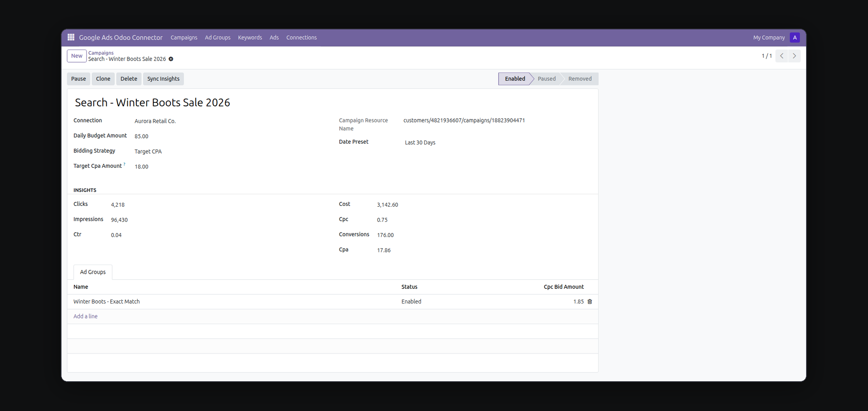Open the Winter Boots - Exact Match ad group row

pyautogui.click(x=332, y=302)
